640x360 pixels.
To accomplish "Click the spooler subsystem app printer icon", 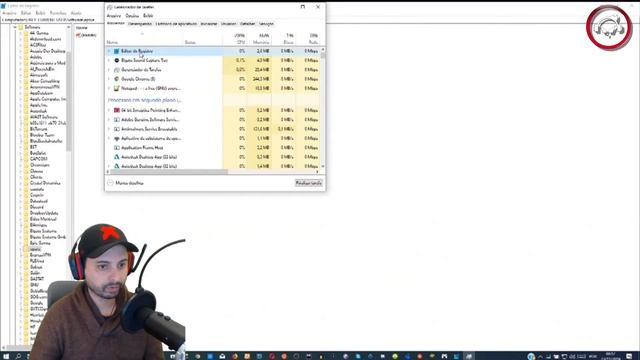I will 116,138.
